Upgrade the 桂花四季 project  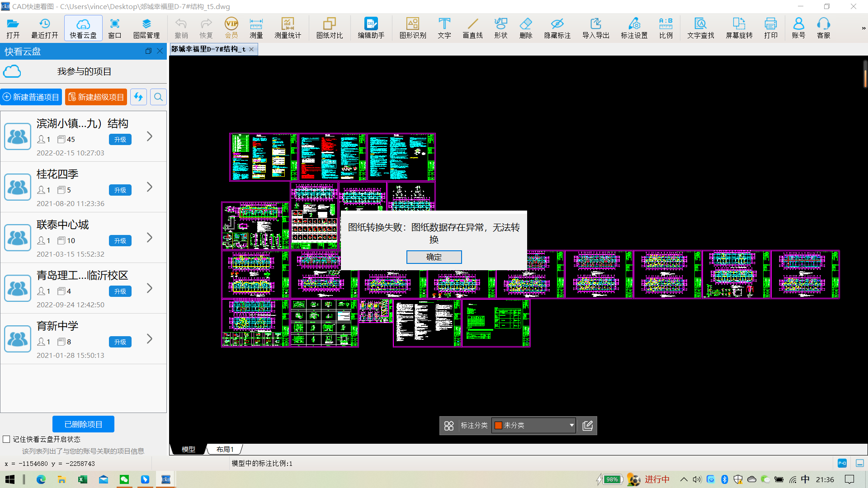click(x=120, y=190)
